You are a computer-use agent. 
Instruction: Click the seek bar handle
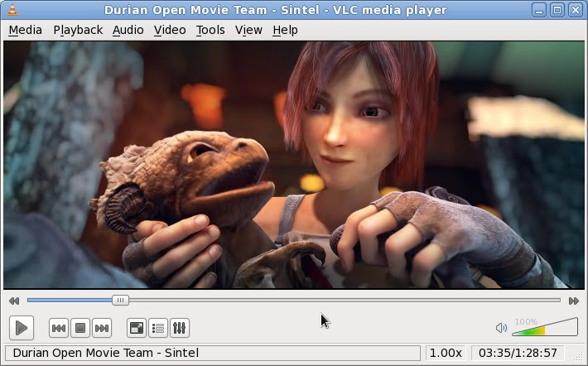pyautogui.click(x=120, y=300)
